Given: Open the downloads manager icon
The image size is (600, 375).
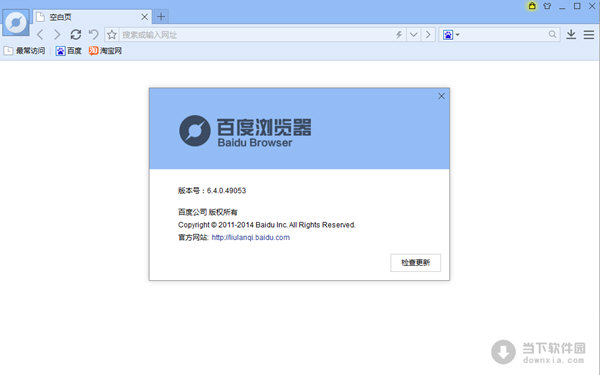Looking at the screenshot, I should [571, 34].
